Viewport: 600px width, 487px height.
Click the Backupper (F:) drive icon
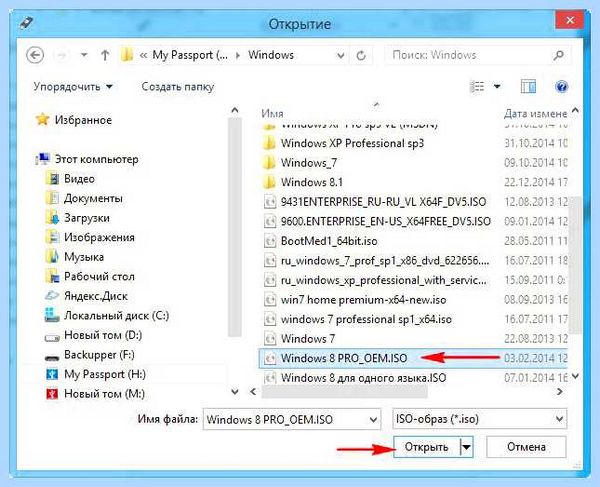[52, 358]
